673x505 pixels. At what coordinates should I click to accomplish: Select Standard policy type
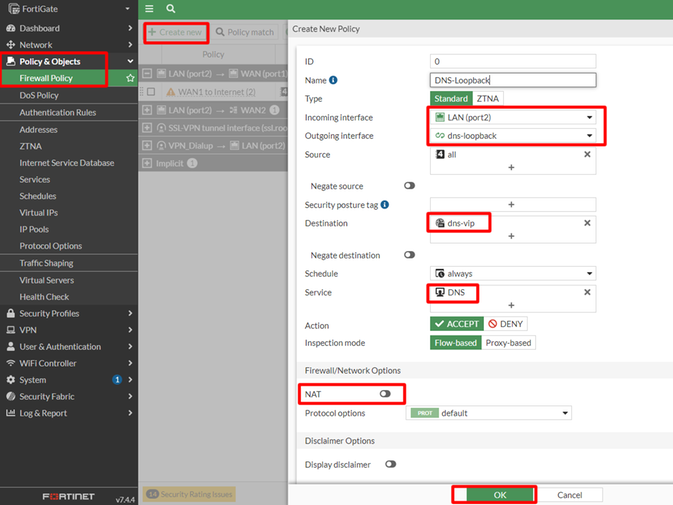click(451, 99)
